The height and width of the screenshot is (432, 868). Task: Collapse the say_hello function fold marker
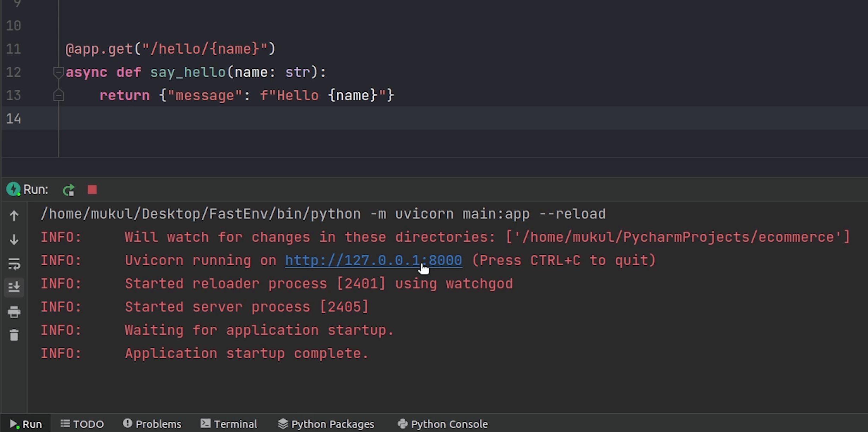point(58,72)
